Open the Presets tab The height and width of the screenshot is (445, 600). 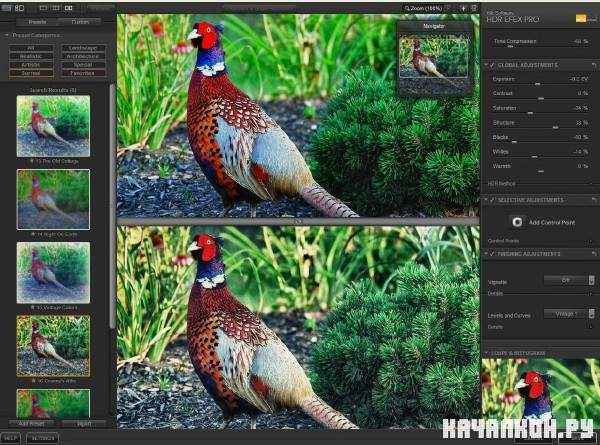[37, 22]
